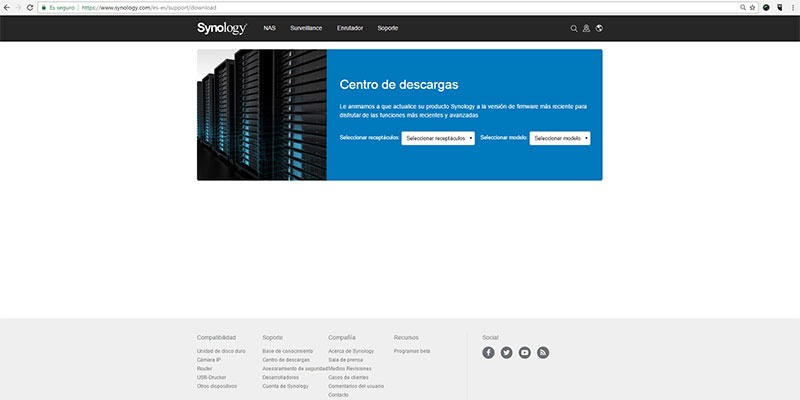Go back with browser back arrow
Viewport: 800px width, 400px height.
pos(7,8)
